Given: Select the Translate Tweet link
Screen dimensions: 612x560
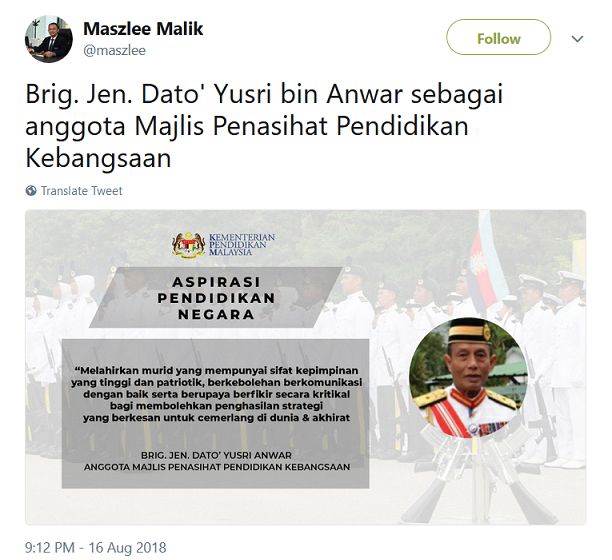Looking at the screenshot, I should click(x=82, y=190).
